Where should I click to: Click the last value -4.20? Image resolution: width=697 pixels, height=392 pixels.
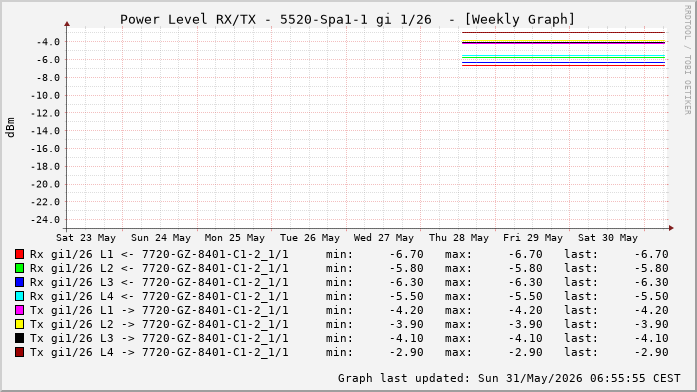point(651,311)
